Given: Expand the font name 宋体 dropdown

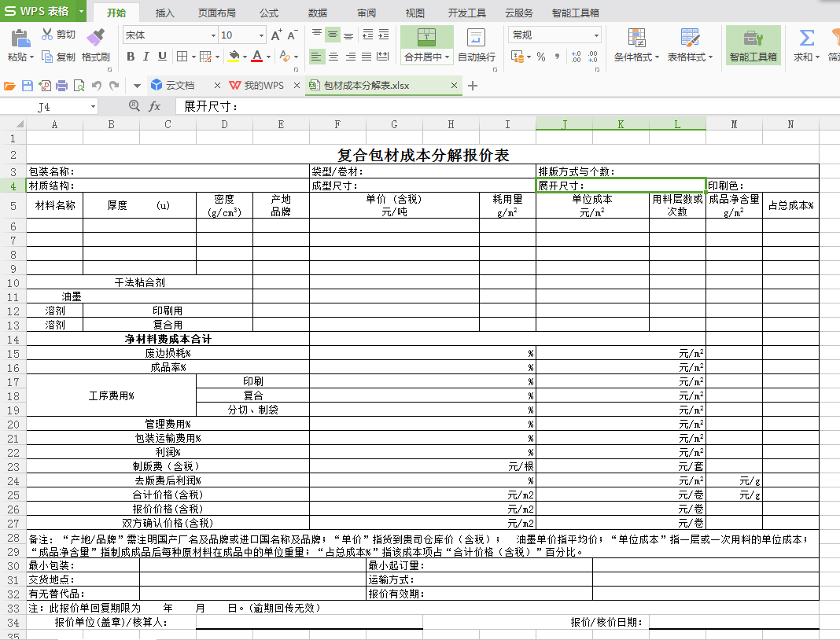Looking at the screenshot, I should (x=213, y=35).
